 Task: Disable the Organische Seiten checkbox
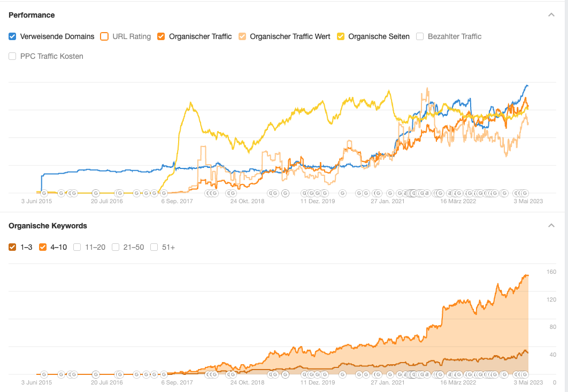point(340,36)
